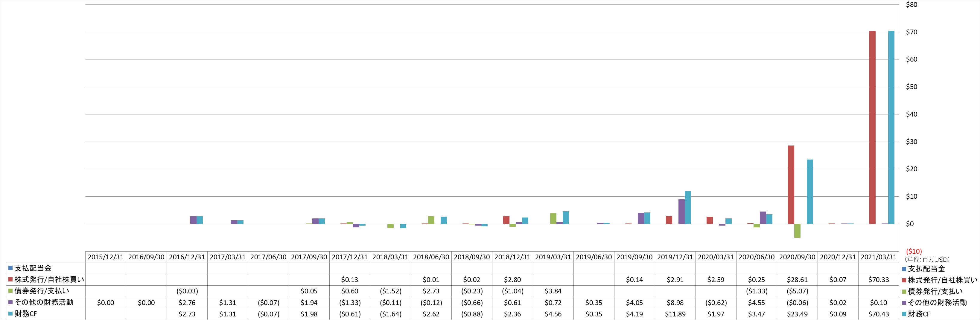
Task: Click the purple その他の財務活動 swatch in table header
Action: [x=11, y=302]
